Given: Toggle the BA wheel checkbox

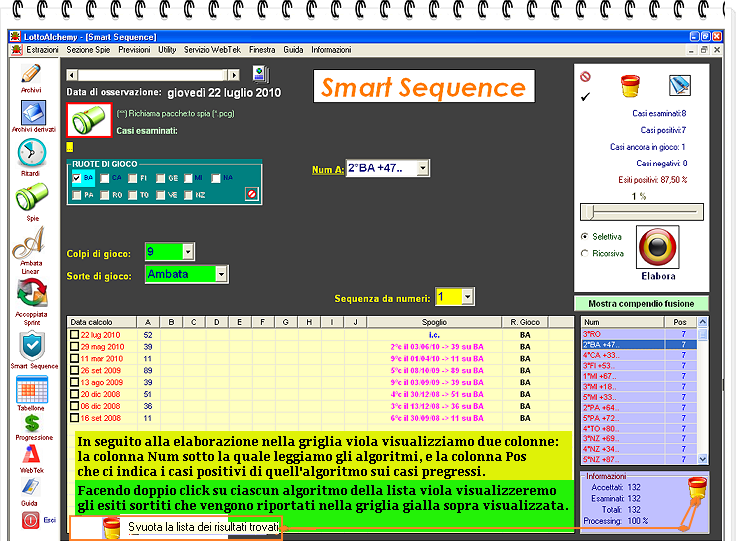Looking at the screenshot, I should (x=77, y=178).
